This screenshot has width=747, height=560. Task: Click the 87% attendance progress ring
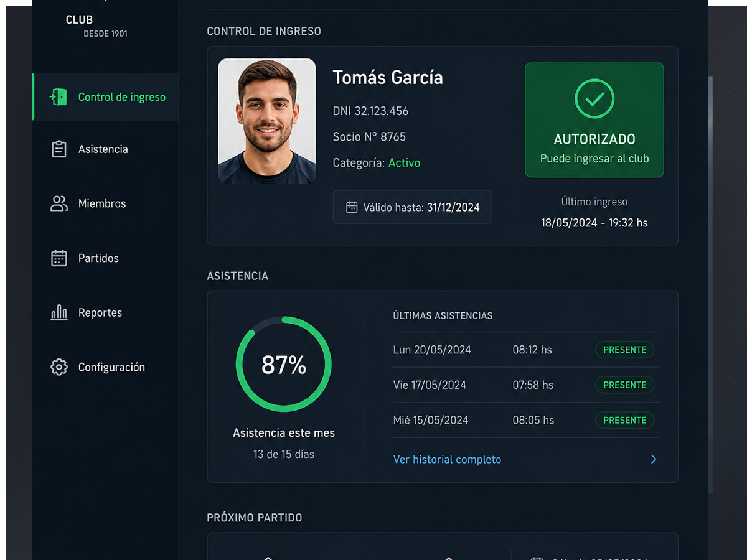[283, 364]
